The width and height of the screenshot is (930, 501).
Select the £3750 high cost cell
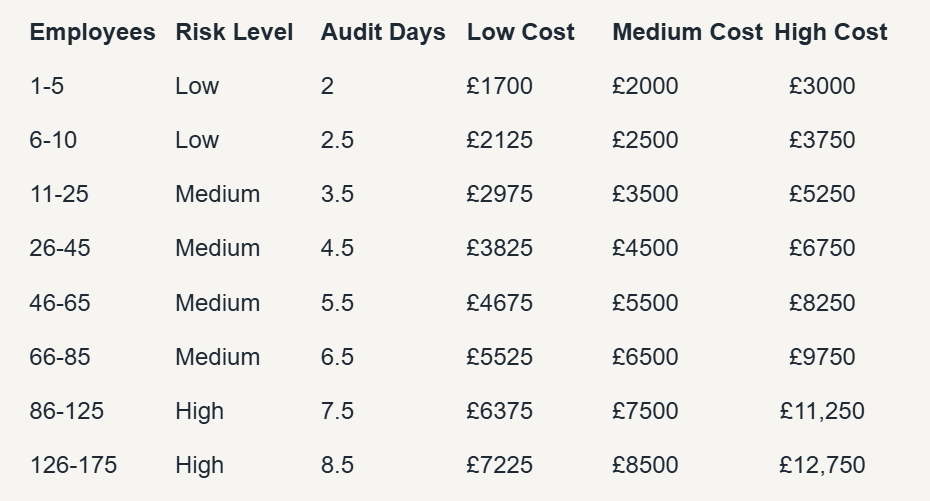pyautogui.click(x=822, y=141)
